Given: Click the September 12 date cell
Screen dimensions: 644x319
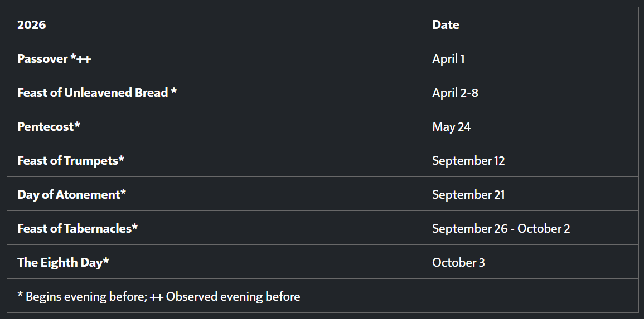Looking at the screenshot, I should [468, 160].
